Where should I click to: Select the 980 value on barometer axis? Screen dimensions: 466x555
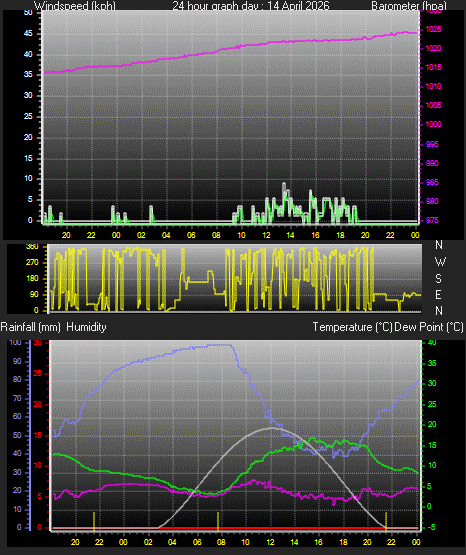pos(432,201)
